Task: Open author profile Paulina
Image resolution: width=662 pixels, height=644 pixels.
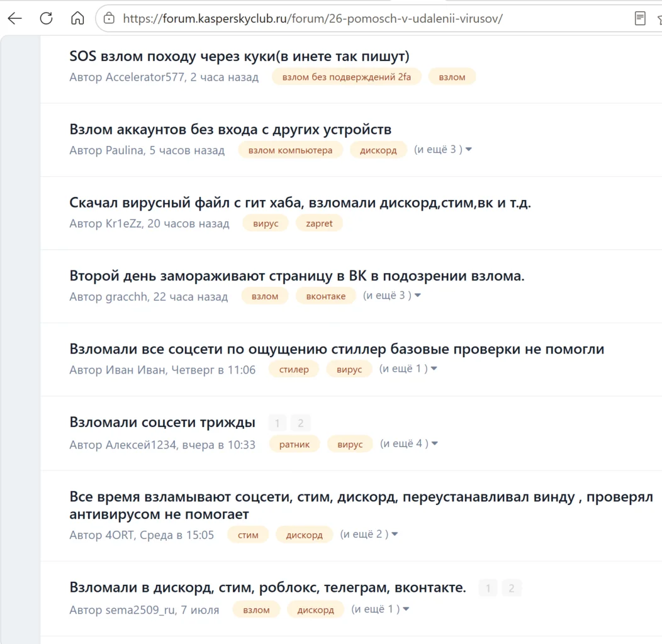Action: 124,150
